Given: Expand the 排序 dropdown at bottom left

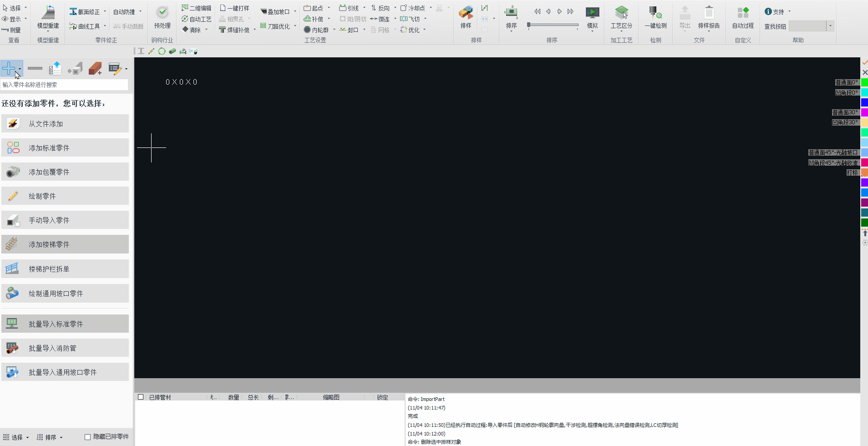Looking at the screenshot, I should [61, 437].
